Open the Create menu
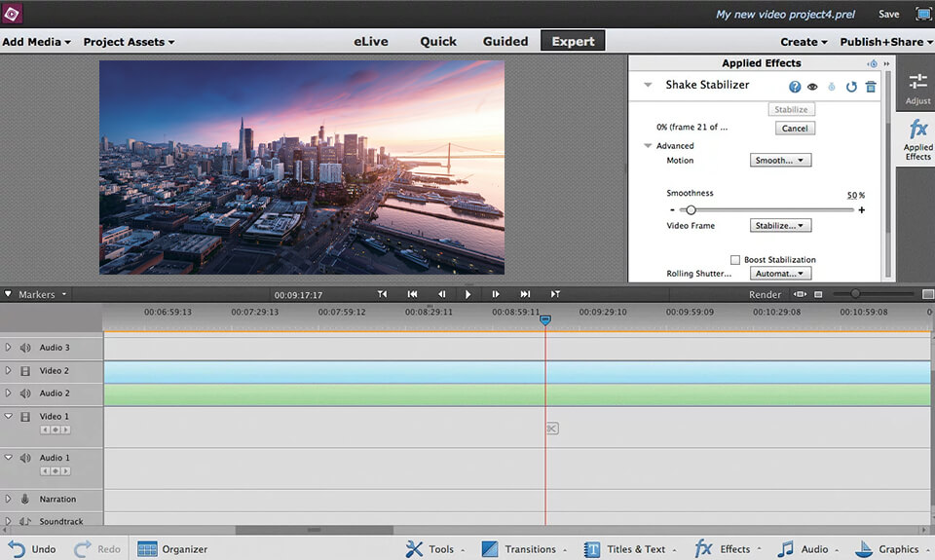This screenshot has height=560, width=935. pyautogui.click(x=804, y=42)
